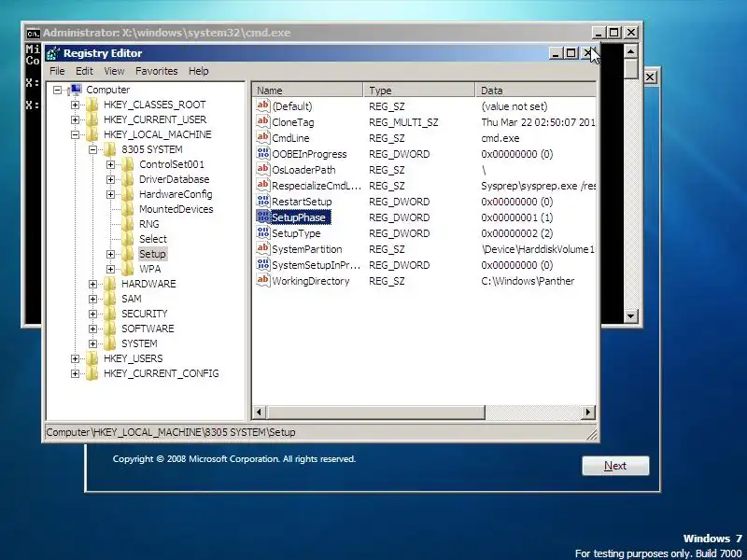Screen dimensions: 747x560
Task: Expand the HKEY_CLASSES_ROOT node
Action: coord(76,105)
